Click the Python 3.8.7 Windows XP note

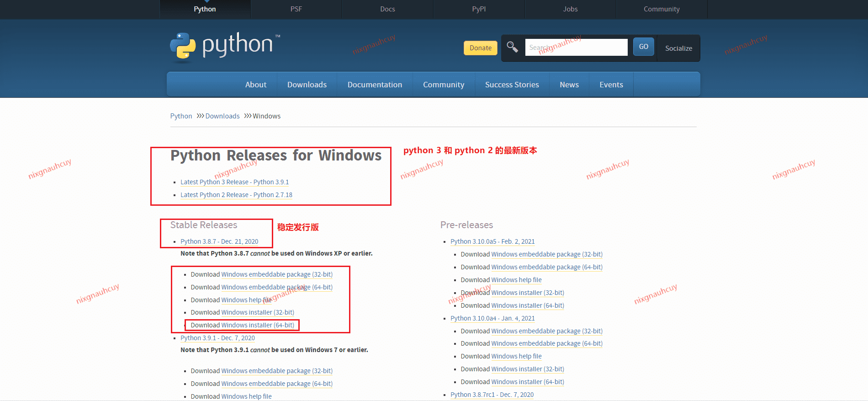tap(276, 253)
